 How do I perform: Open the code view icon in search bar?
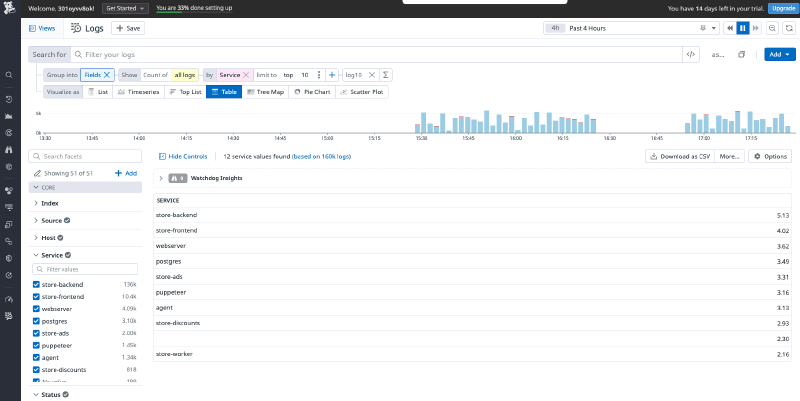click(x=690, y=54)
